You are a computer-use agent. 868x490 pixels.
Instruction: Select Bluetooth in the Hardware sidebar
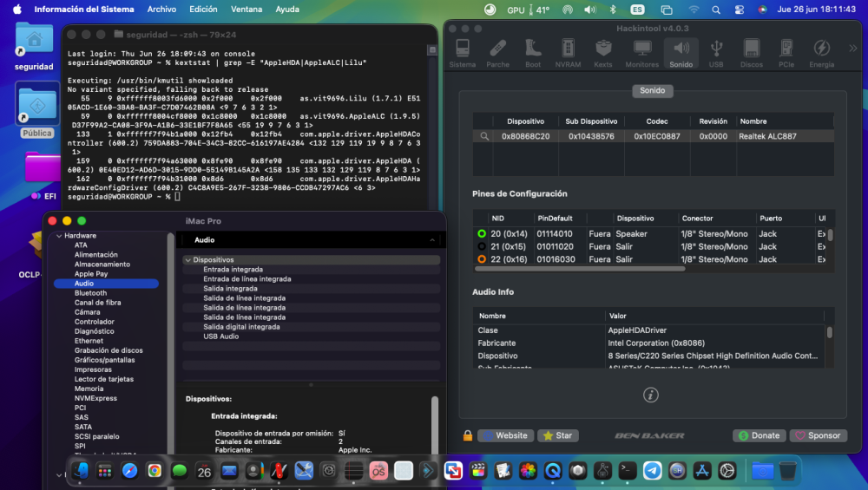[x=91, y=293]
